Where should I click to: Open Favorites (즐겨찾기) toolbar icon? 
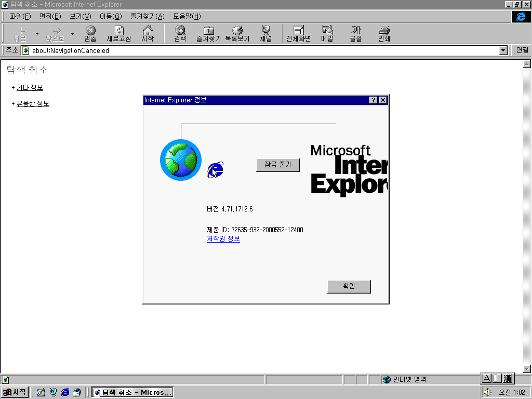[x=209, y=34]
